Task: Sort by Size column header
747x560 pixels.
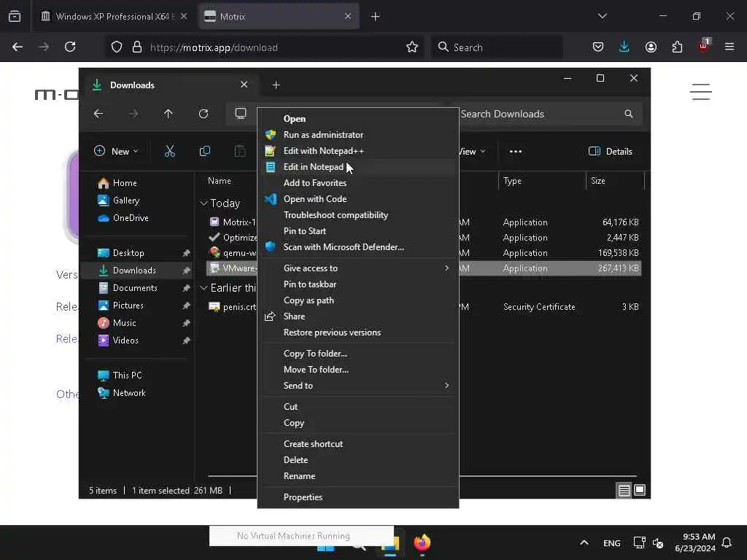Action: click(x=614, y=181)
